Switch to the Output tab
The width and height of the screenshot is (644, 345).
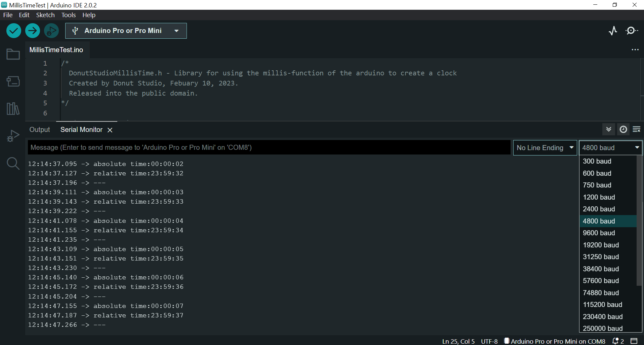click(x=40, y=130)
